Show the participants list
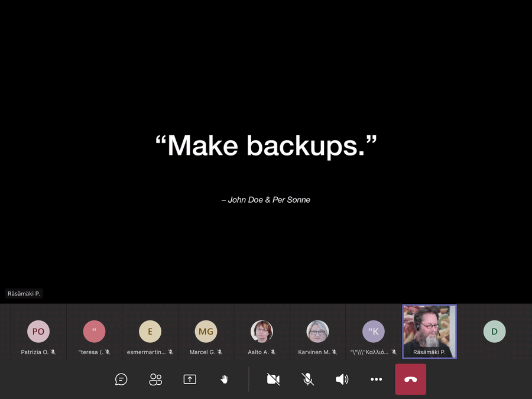Screen dimensions: 532x399 click(x=155, y=379)
